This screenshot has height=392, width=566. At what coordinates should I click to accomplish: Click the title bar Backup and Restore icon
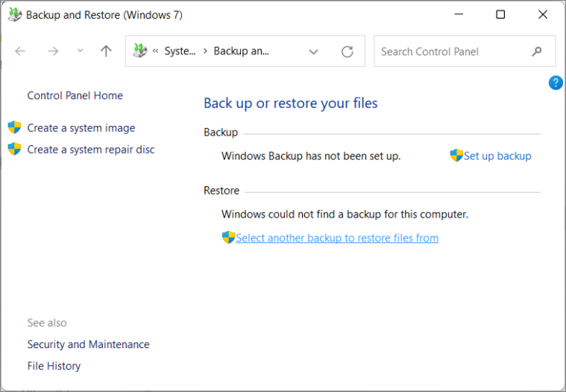pyautogui.click(x=15, y=15)
